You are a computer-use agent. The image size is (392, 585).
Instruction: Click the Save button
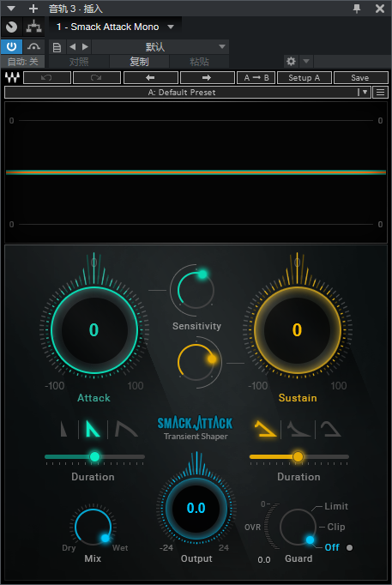360,77
